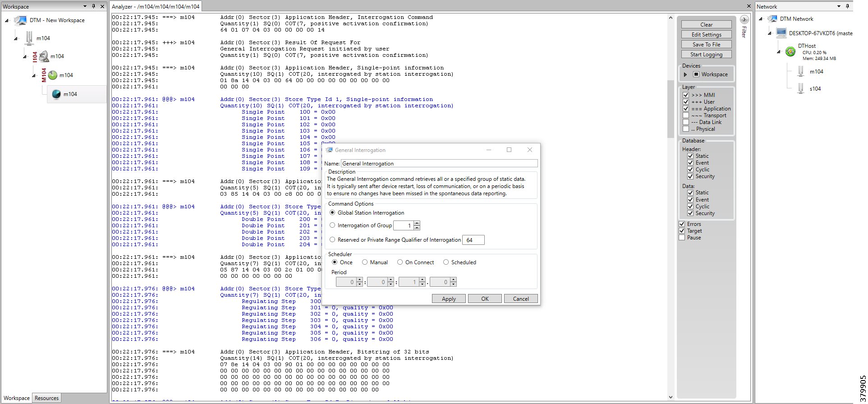Viewport: 868px width, 404px height.
Task: Enable the Transport layer checkbox
Action: [686, 115]
